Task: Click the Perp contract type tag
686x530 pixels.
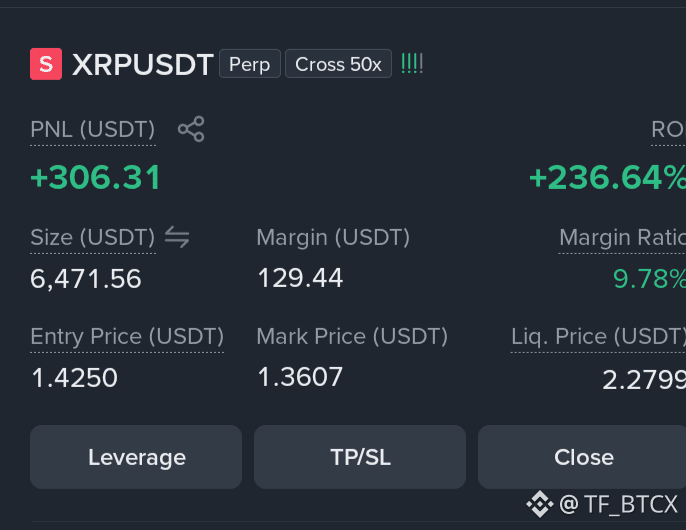Action: (250, 64)
